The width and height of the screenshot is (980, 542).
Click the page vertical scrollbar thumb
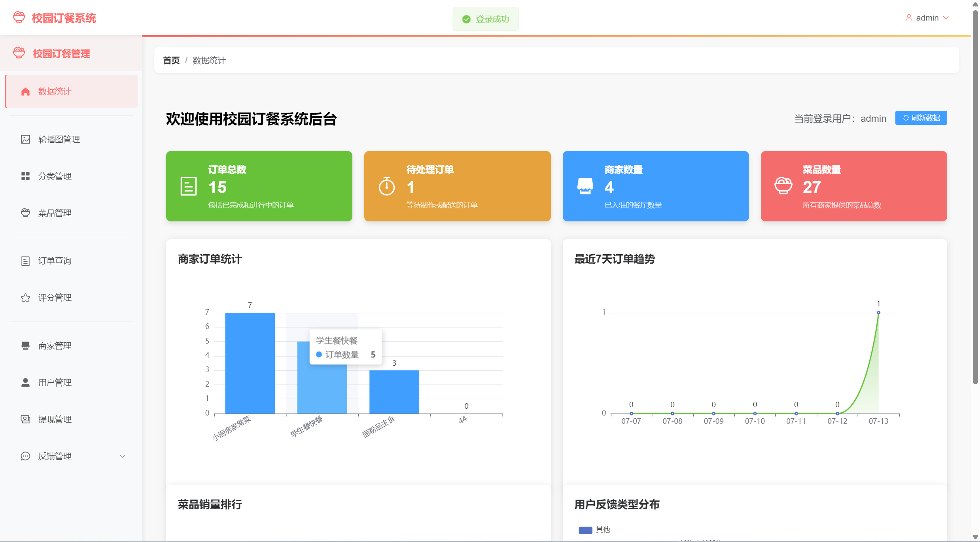(x=975, y=198)
